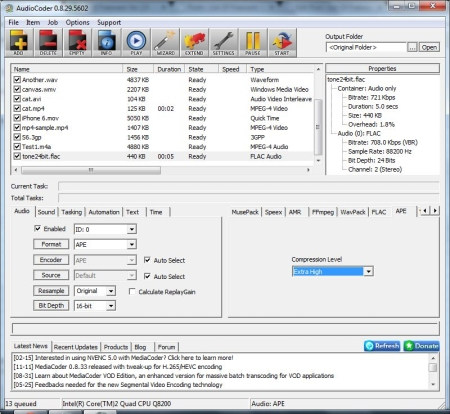Screen dimensions: 450x414
Task: Open the Info toolbar icon
Action: (x=107, y=43)
